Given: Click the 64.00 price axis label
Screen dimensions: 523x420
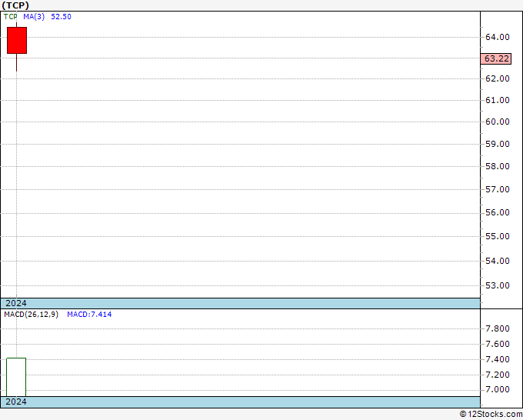Looking at the screenshot, I should (x=498, y=37).
